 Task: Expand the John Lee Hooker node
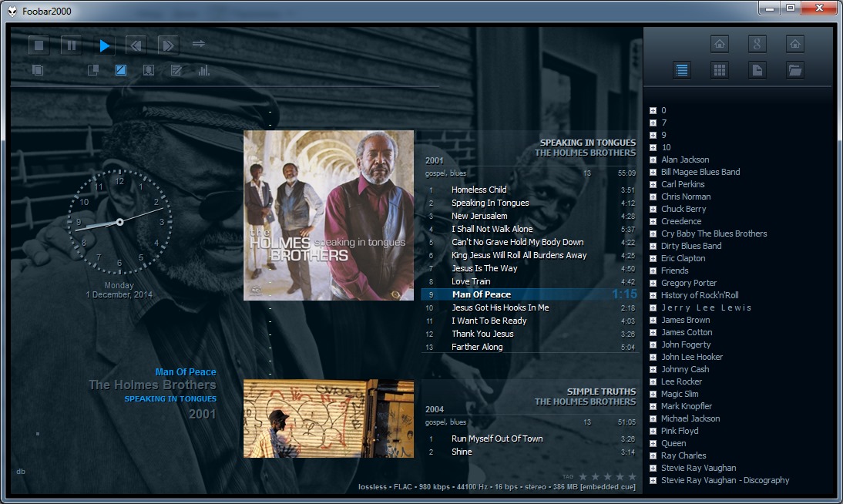(x=653, y=357)
